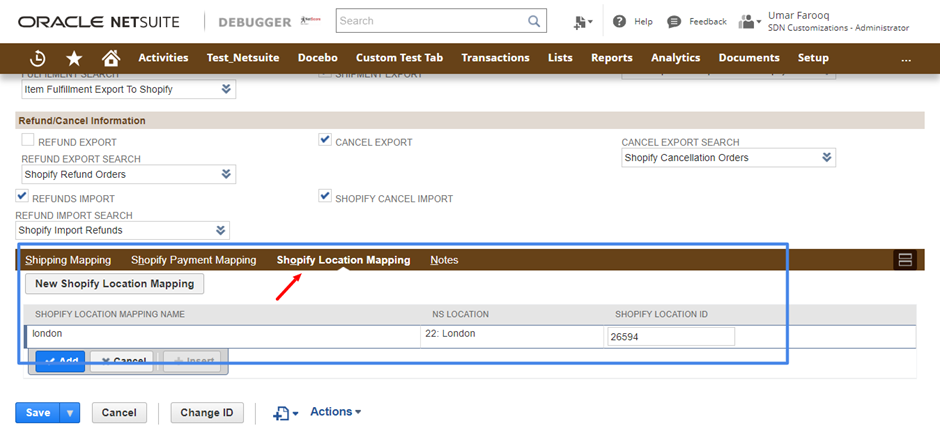Image resolution: width=940 pixels, height=442 pixels.
Task: Switch to the Notes subtab
Action: [x=444, y=260]
